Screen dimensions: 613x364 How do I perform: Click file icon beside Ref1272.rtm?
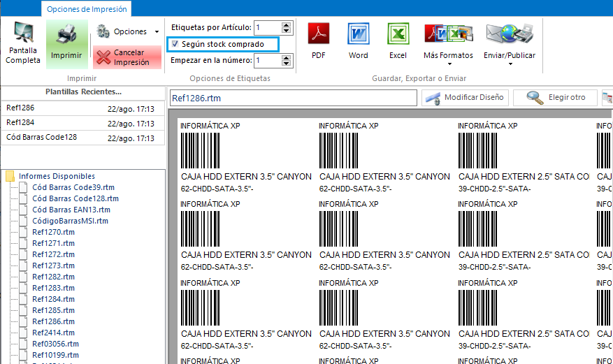[24, 254]
